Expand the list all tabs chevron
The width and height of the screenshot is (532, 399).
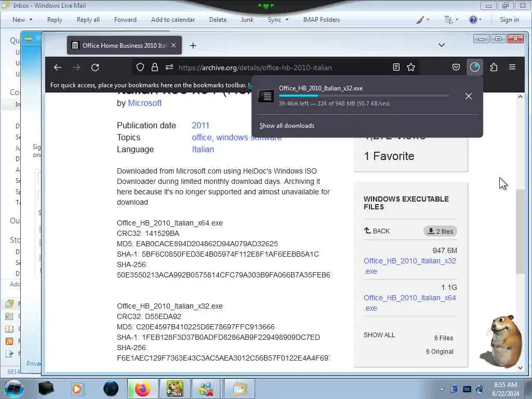pyautogui.click(x=442, y=45)
